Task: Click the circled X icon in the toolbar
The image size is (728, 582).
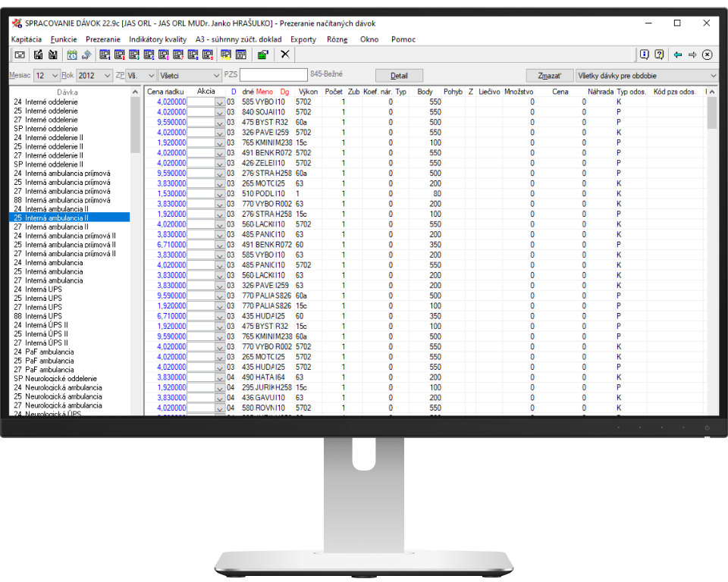Action: [x=707, y=55]
